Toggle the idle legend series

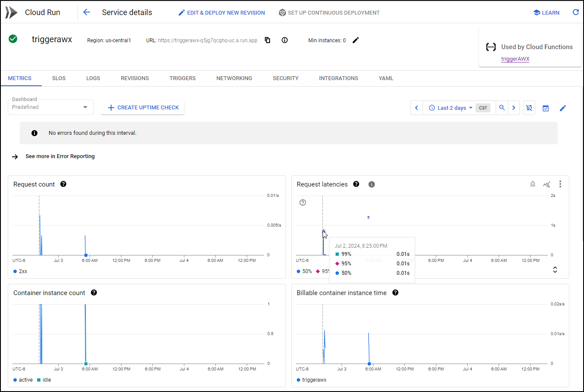tap(44, 380)
